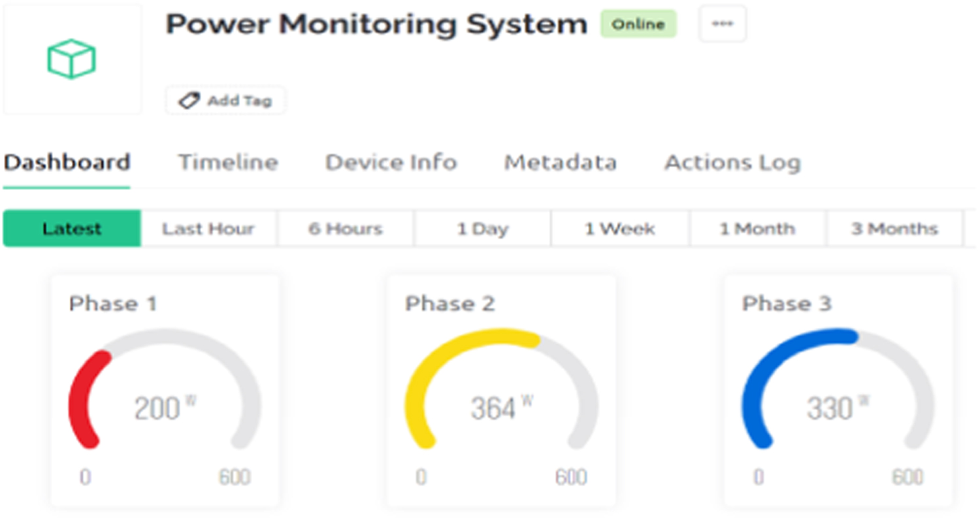The height and width of the screenshot is (520, 980).
Task: Click the Online status badge
Action: (x=638, y=24)
